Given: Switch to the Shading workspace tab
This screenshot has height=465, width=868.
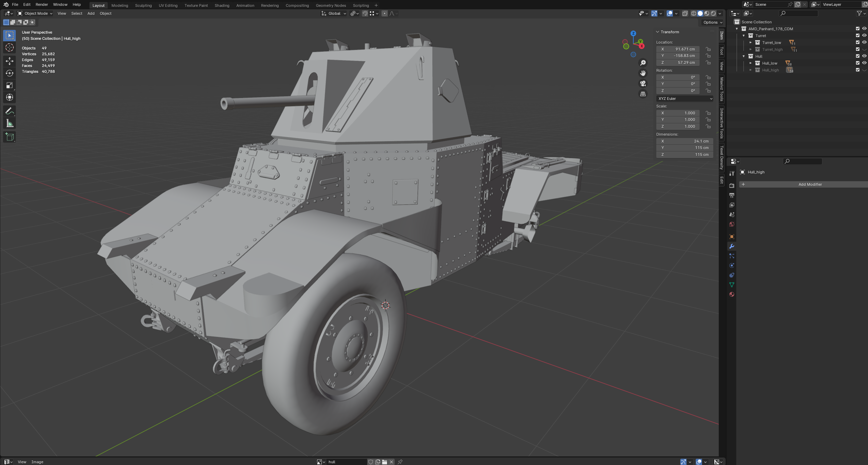Looking at the screenshot, I should coord(222,5).
